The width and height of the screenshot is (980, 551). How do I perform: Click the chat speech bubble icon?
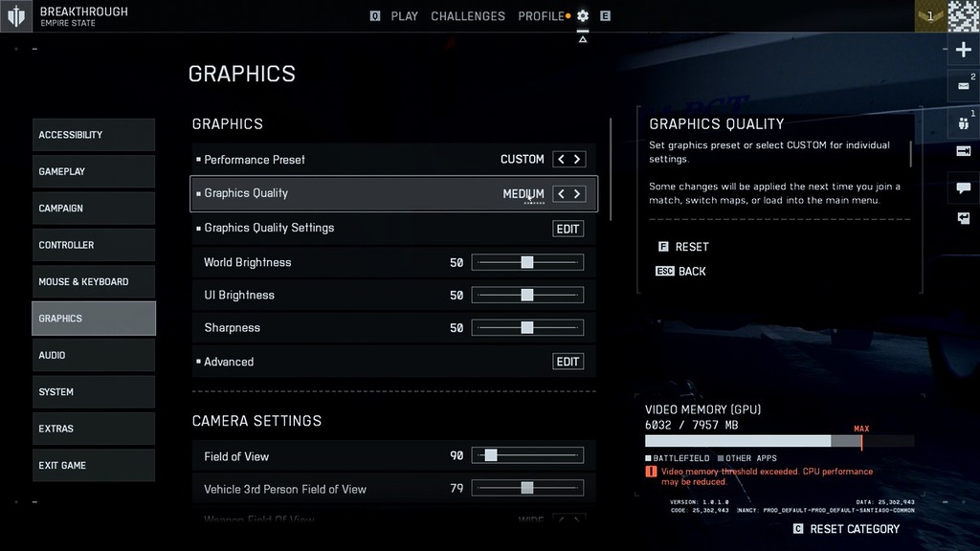[964, 187]
